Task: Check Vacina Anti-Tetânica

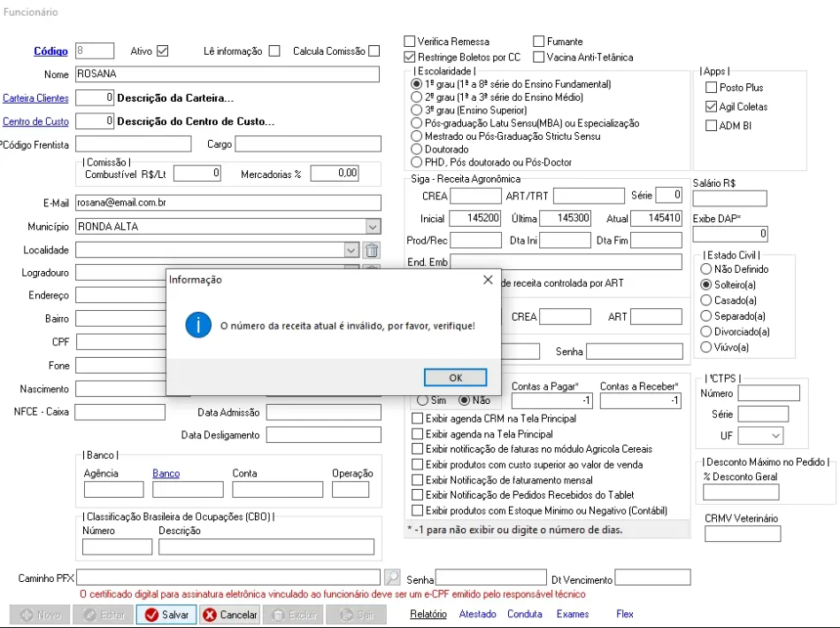Action: point(538,57)
